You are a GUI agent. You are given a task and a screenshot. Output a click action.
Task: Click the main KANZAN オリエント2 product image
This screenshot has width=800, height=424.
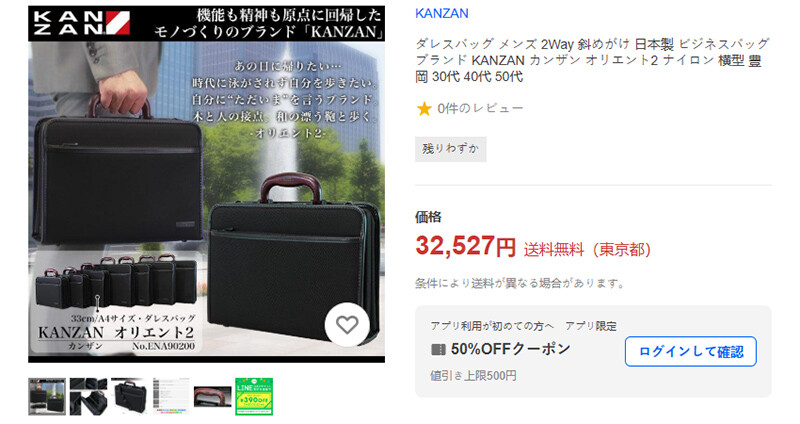click(207, 184)
